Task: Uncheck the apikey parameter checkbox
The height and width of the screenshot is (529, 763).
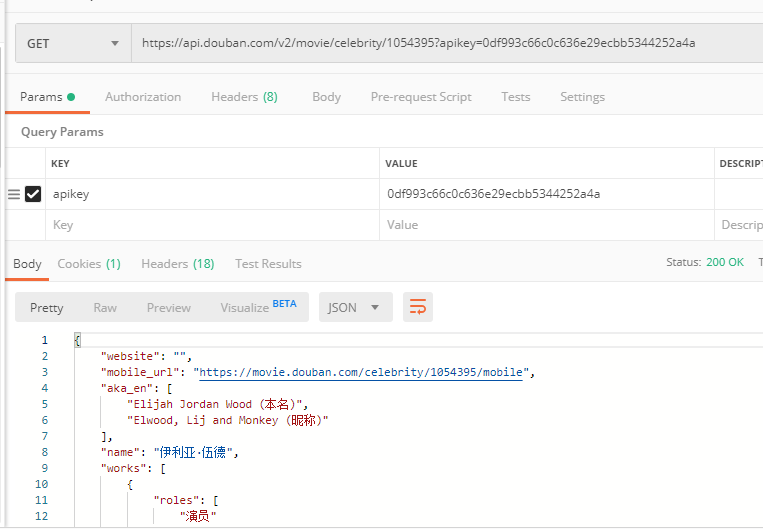Action: click(33, 194)
